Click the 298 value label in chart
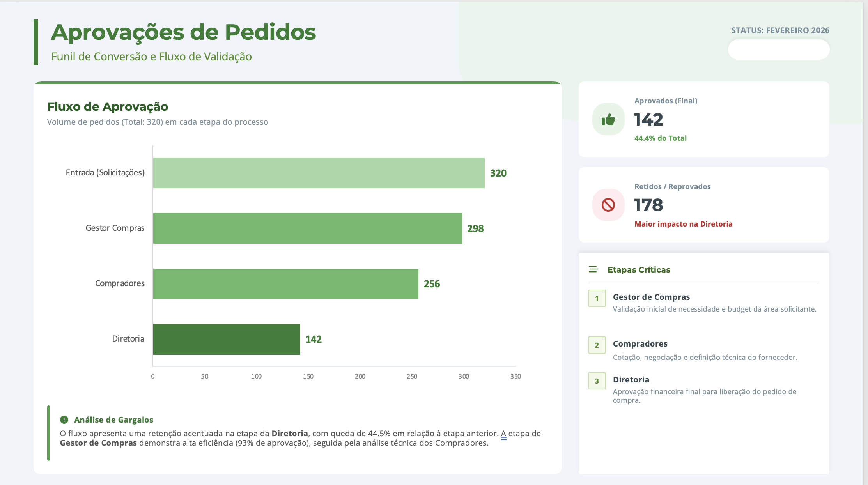 point(475,228)
